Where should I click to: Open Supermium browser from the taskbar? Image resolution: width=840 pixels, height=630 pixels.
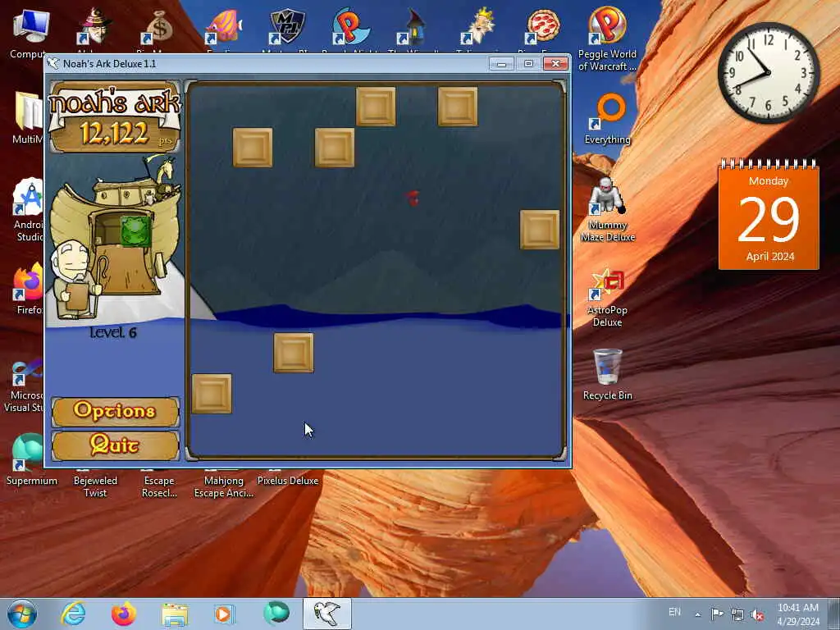point(276,614)
